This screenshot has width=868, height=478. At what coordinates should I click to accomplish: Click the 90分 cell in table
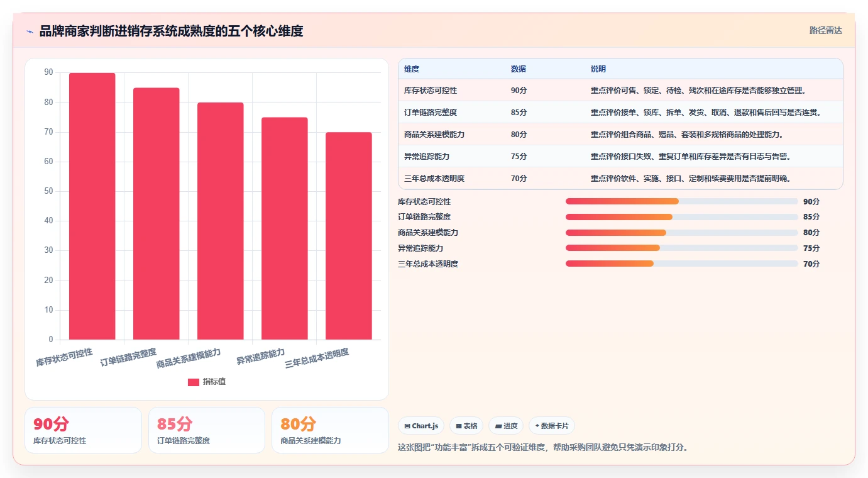(519, 91)
